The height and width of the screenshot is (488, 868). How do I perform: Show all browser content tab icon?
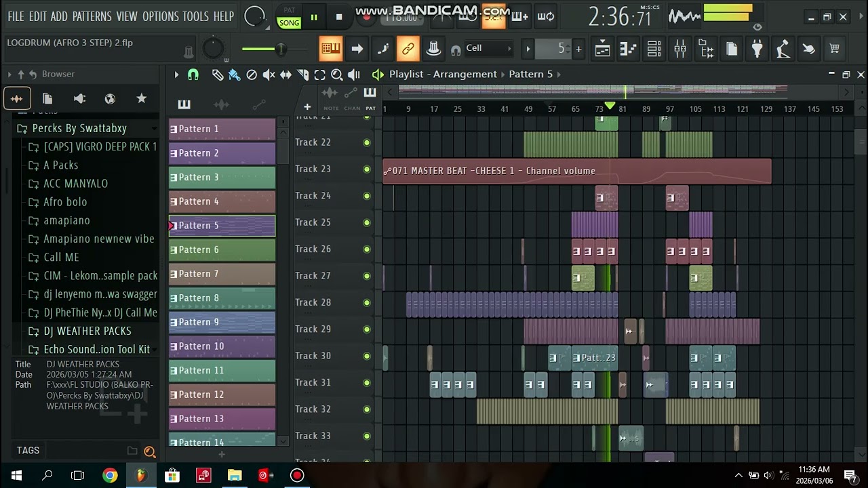click(17, 99)
